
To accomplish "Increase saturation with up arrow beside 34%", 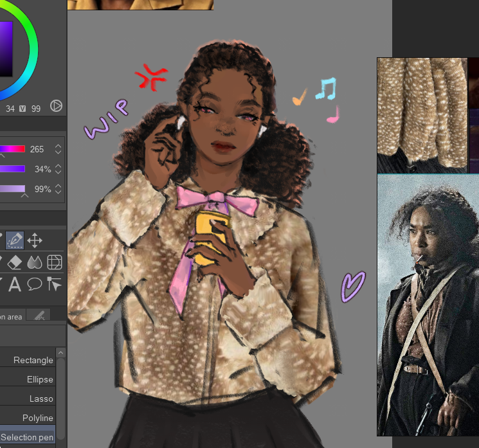I will pyautogui.click(x=58, y=166).
